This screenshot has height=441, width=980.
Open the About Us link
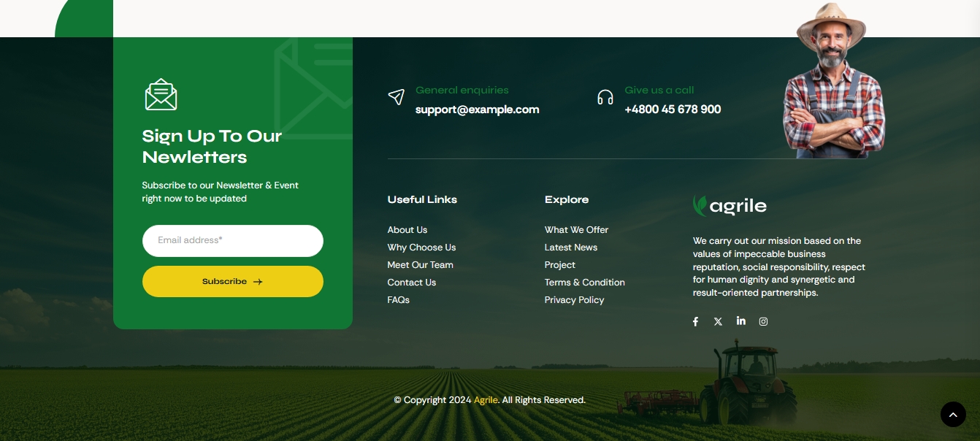click(x=407, y=230)
